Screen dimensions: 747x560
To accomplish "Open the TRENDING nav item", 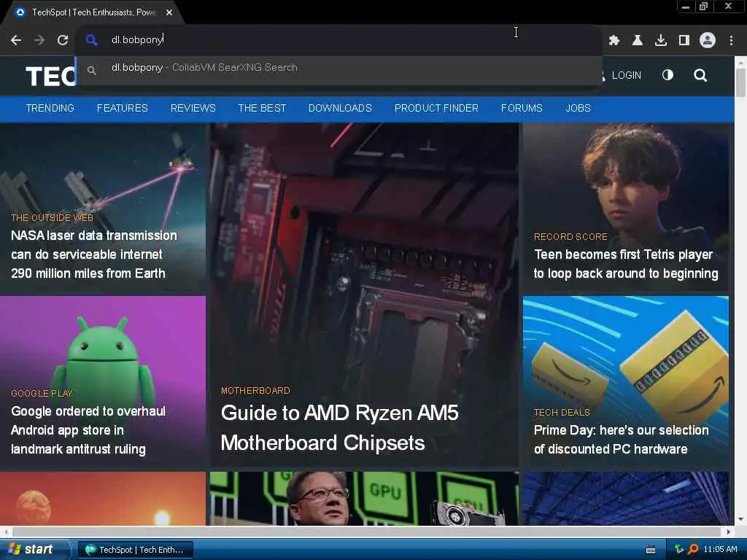I will coord(50,108).
